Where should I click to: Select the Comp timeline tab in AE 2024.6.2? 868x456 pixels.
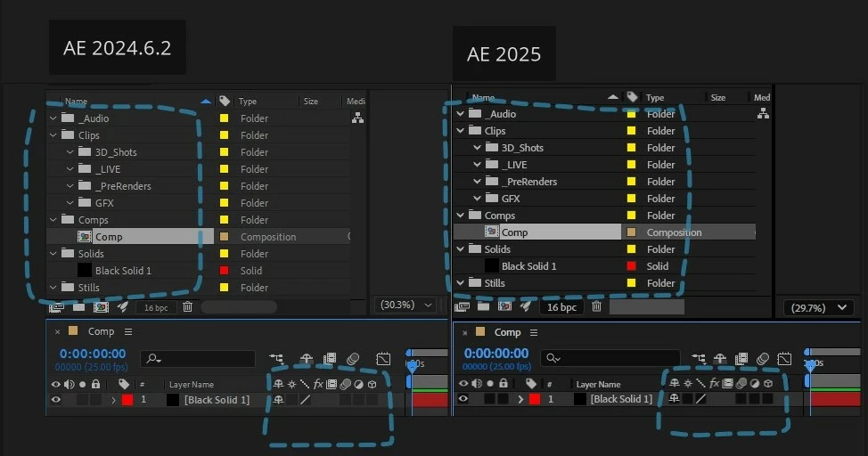101,331
